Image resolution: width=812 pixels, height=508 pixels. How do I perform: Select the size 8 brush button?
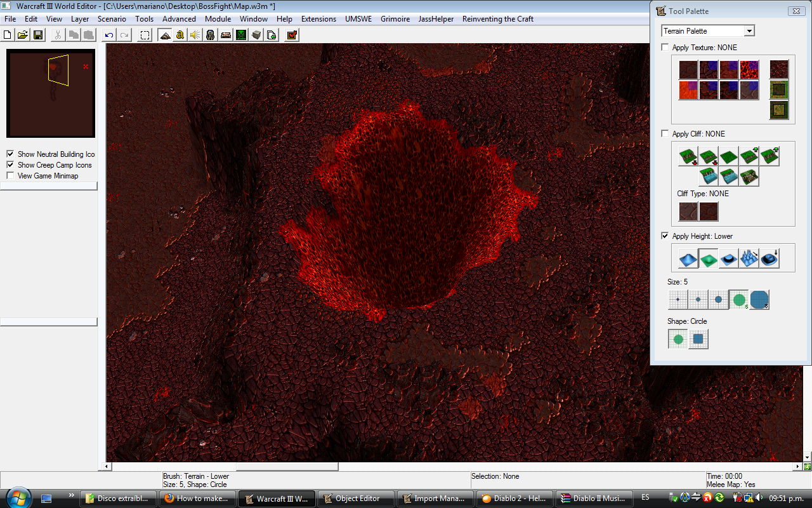pyautogui.click(x=759, y=300)
